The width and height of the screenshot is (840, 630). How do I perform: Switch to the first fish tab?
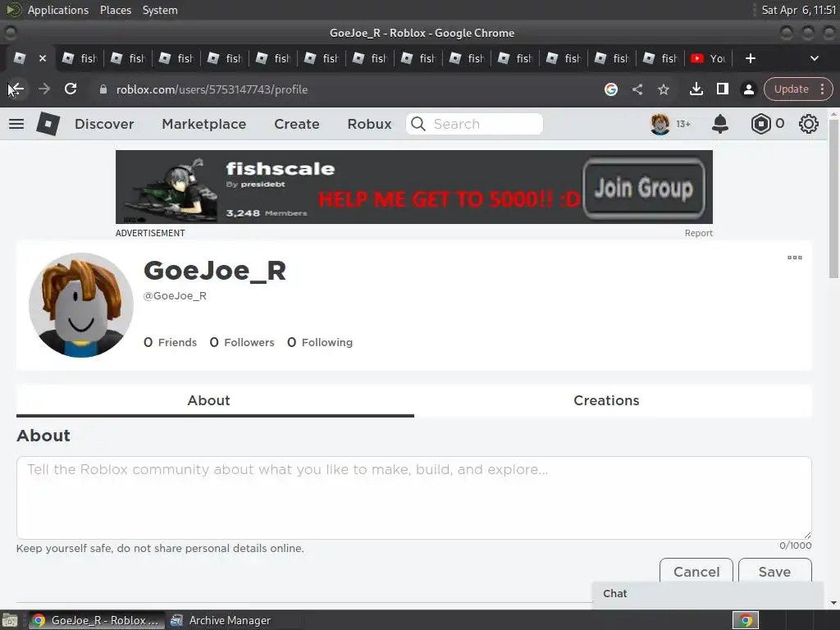(80, 58)
